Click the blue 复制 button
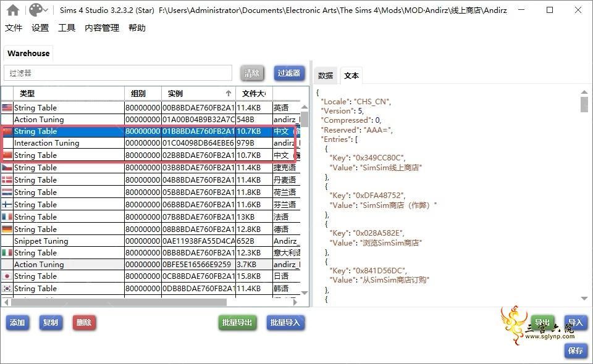Screen dimensions: 593x364 point(51,323)
